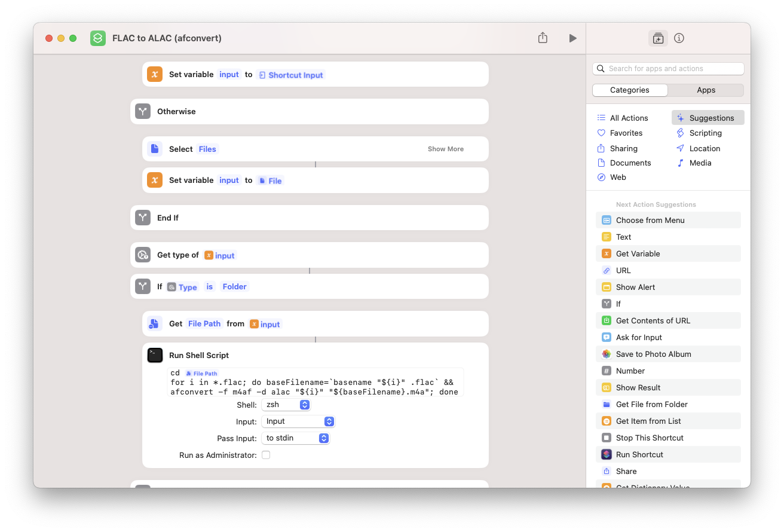Show shortcut details info icon

click(x=679, y=38)
